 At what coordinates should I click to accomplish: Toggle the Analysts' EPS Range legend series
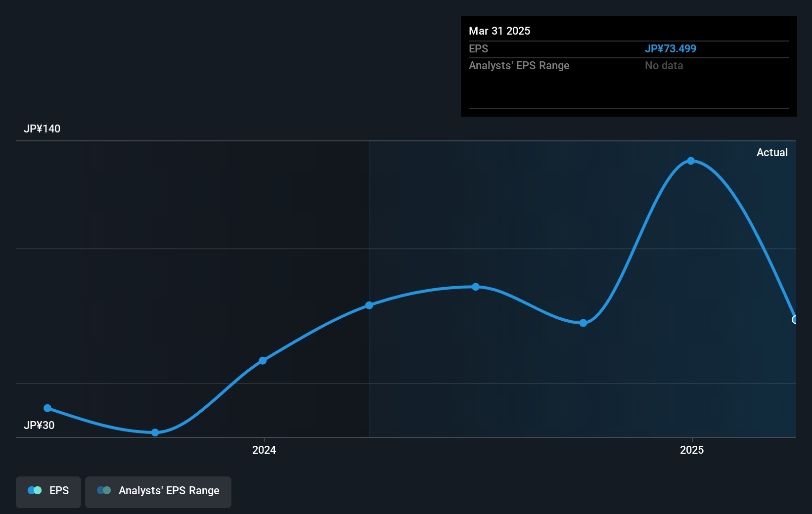[x=158, y=492]
